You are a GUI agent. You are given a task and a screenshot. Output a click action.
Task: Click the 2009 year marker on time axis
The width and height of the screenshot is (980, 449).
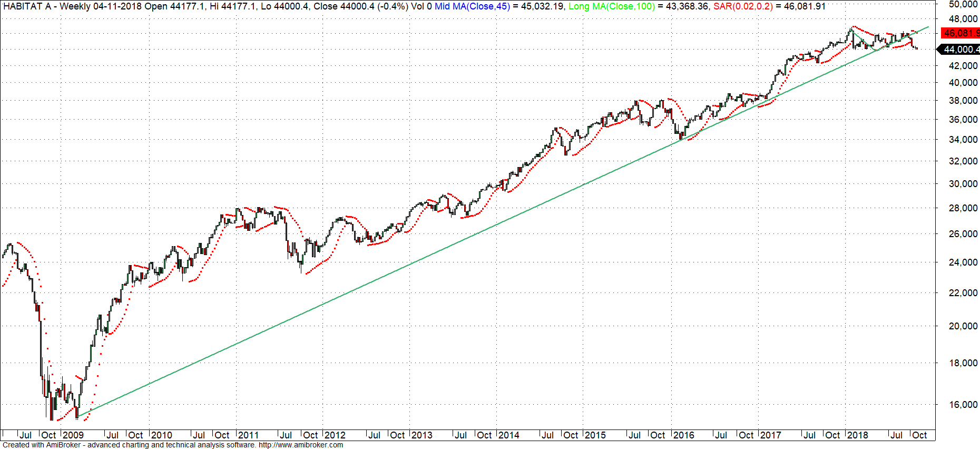73,435
